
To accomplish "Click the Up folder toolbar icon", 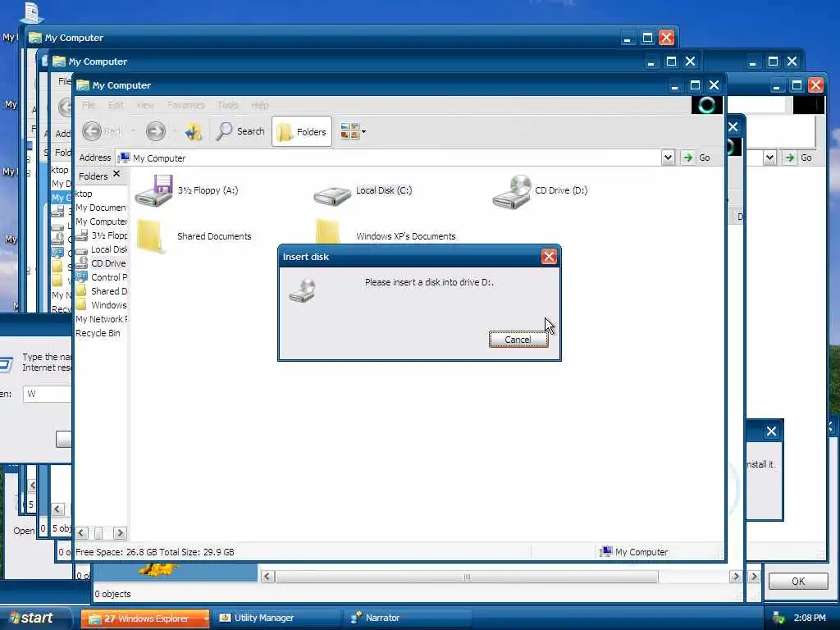I will coord(194,131).
